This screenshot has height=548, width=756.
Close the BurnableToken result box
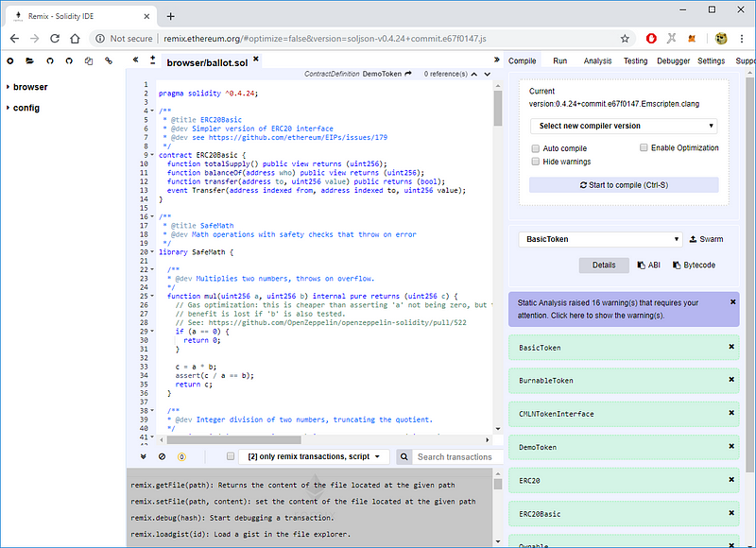pyautogui.click(x=731, y=379)
